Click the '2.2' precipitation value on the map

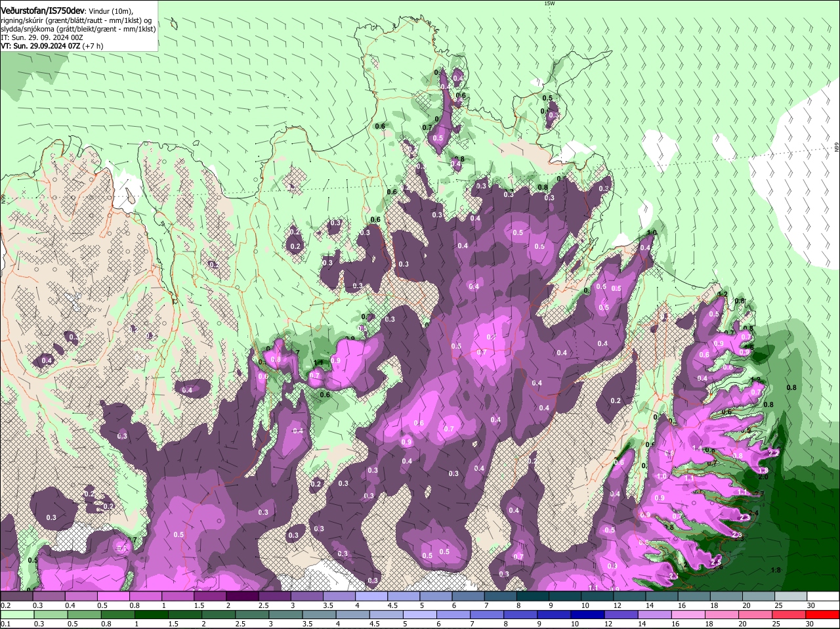point(773,453)
